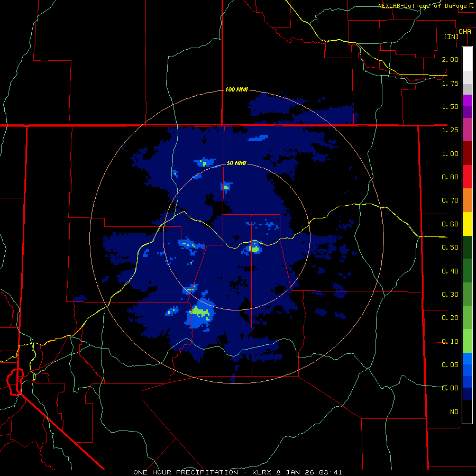The image size is (476, 476).
Task: Click the 1.75 legend value
Action: tap(450, 83)
